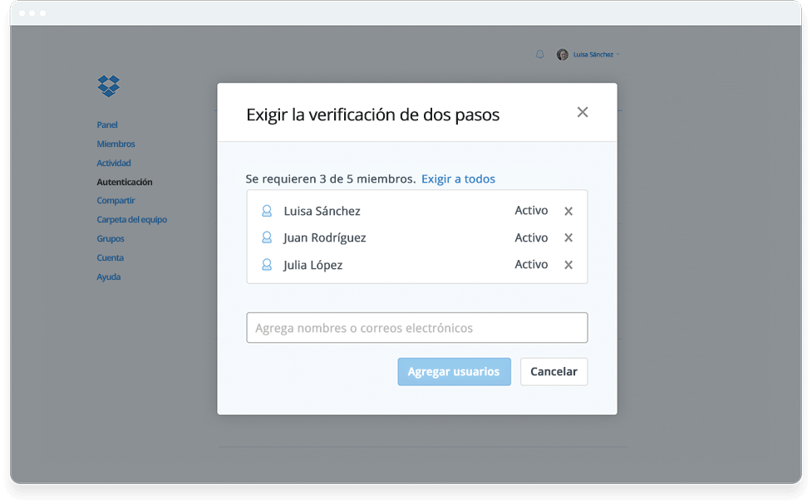
Task: Click the person icon beside Juan Rodríguez
Action: (x=267, y=237)
